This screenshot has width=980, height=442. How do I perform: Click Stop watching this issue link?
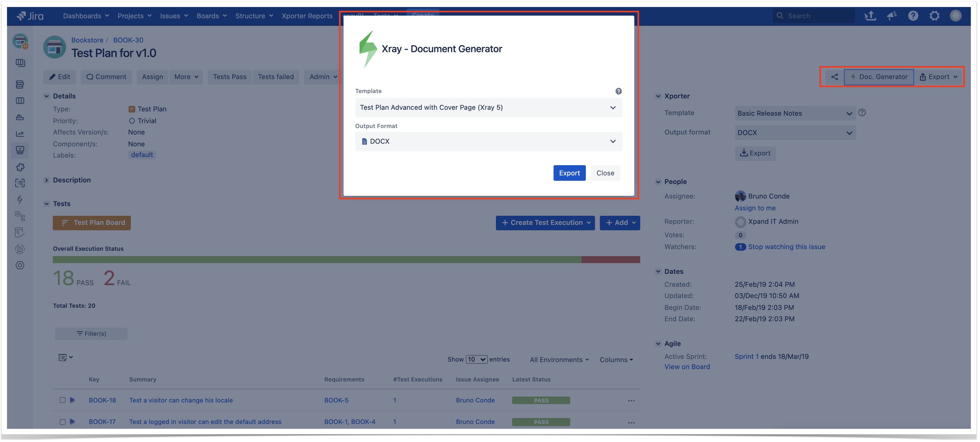786,247
